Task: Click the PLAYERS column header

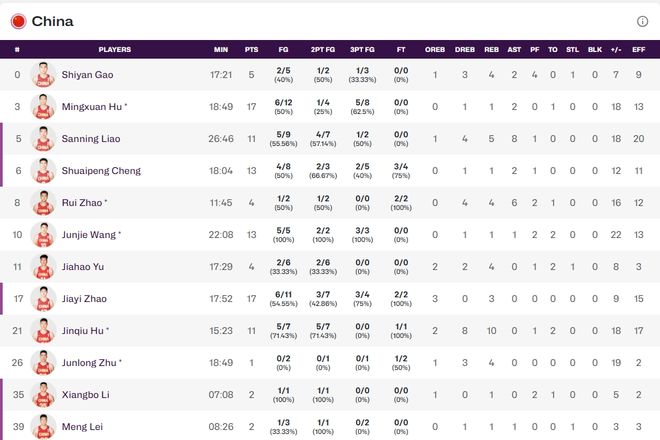Action: pos(114,49)
